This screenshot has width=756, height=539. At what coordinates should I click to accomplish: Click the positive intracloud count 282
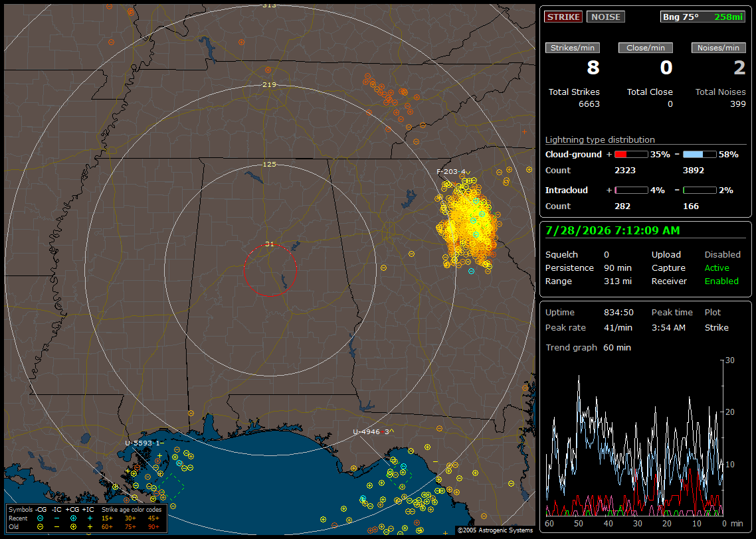point(622,206)
